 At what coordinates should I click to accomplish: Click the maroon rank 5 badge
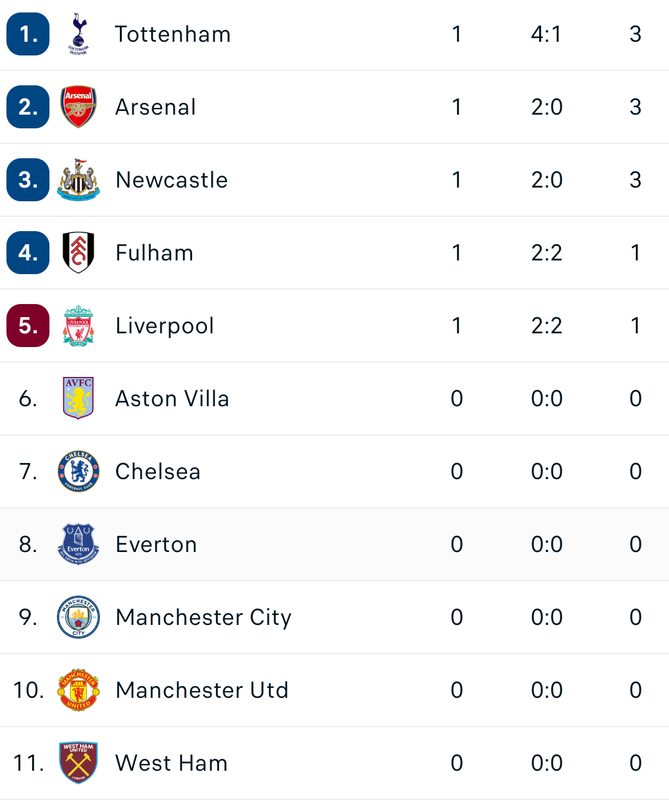click(x=28, y=326)
